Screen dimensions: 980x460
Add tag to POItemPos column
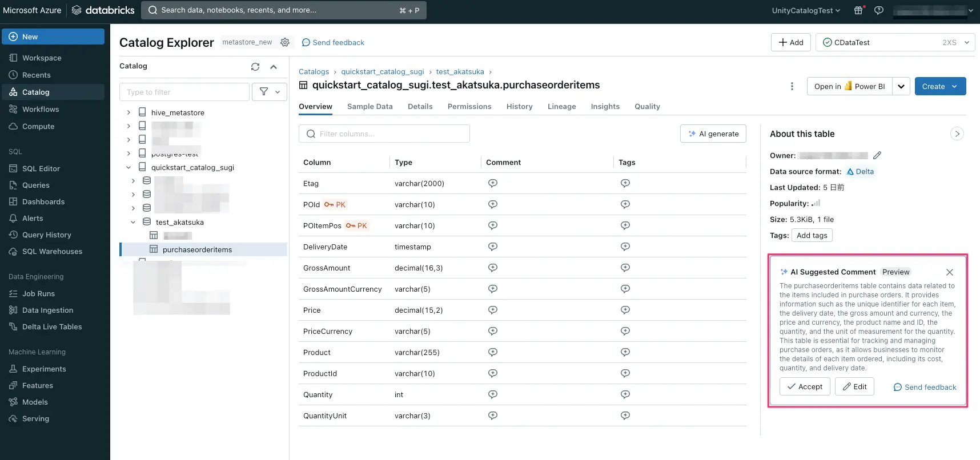(x=625, y=225)
